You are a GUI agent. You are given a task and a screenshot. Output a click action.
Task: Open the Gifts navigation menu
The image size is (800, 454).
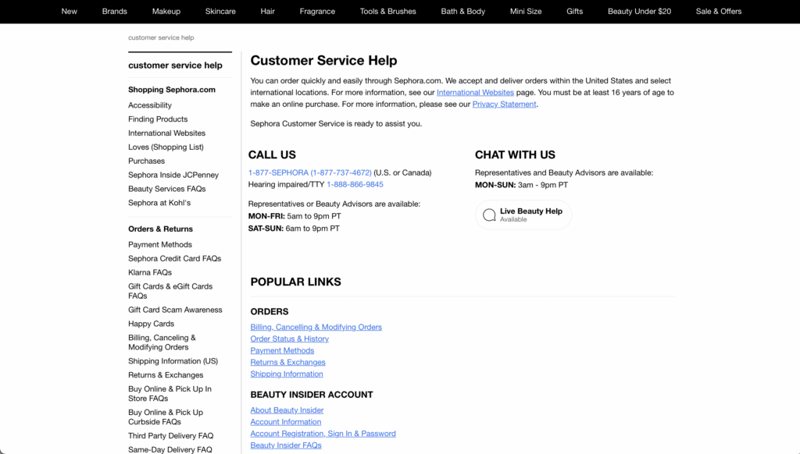coord(574,11)
